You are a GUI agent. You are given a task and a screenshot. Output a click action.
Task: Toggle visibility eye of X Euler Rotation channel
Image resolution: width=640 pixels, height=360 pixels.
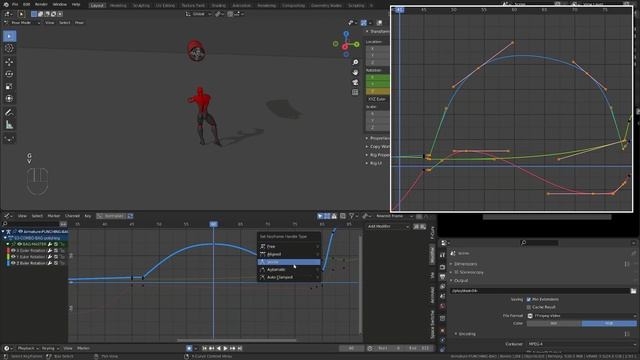click(x=13, y=251)
